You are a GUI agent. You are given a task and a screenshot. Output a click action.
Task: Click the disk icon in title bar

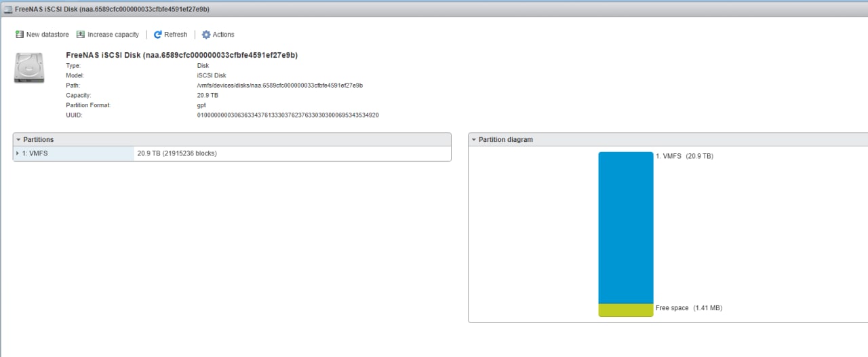click(x=8, y=9)
